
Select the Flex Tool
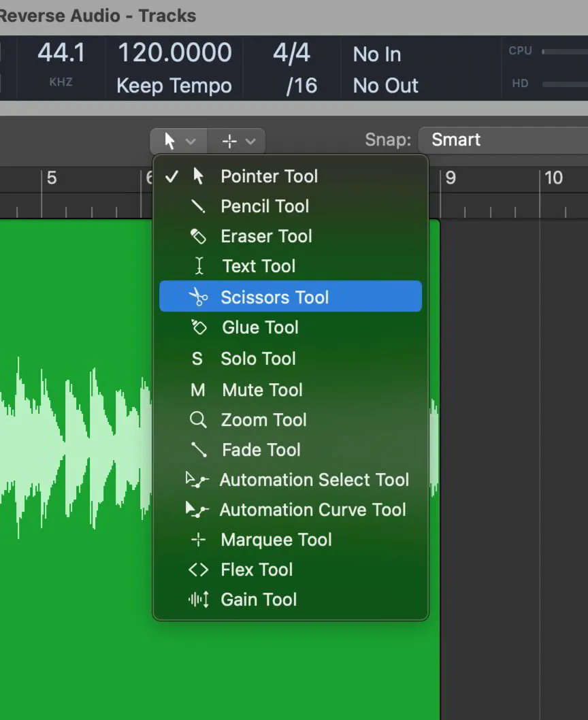(x=257, y=570)
